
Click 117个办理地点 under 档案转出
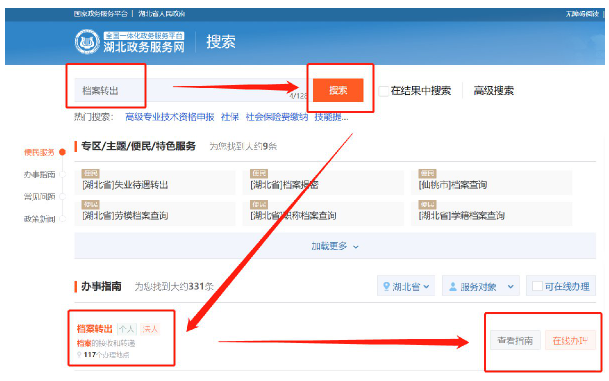tap(103, 355)
